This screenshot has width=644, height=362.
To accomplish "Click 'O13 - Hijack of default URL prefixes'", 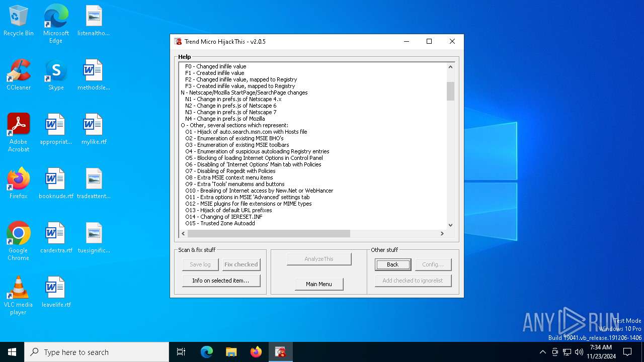I will [x=228, y=210].
